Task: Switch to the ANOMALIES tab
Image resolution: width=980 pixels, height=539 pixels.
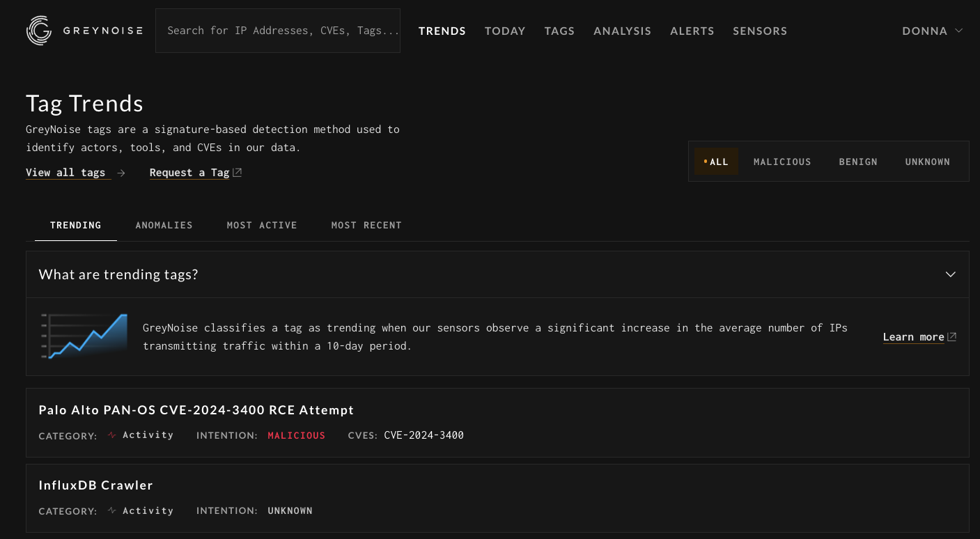Action: coord(164,225)
